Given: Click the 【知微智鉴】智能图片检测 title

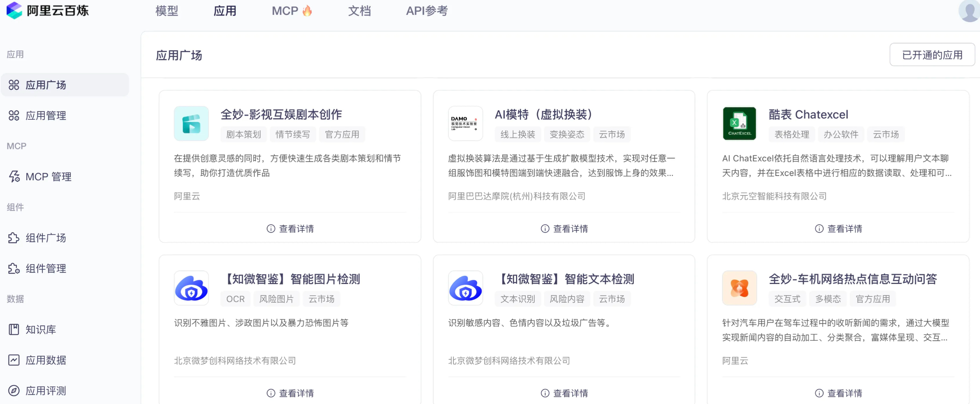Looking at the screenshot, I should (x=291, y=279).
